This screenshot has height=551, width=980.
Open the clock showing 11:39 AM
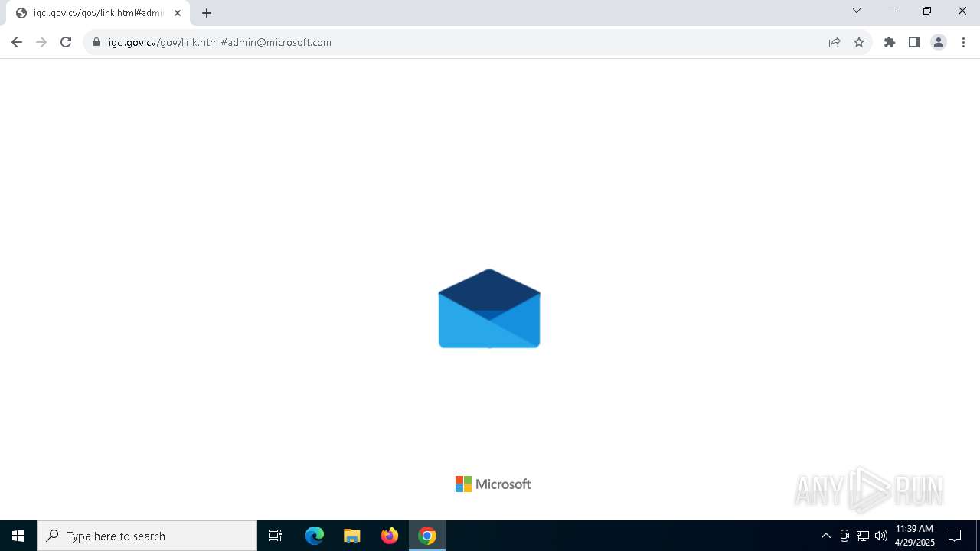(x=915, y=536)
